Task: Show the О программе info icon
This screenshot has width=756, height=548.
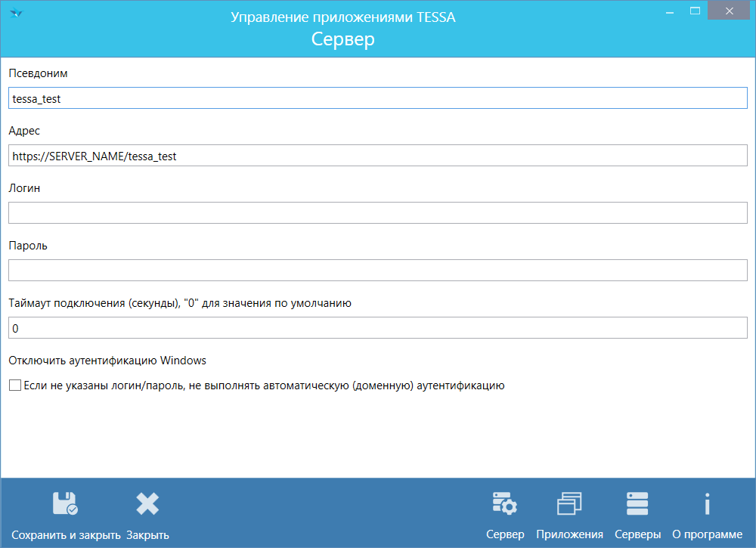Action: (x=707, y=503)
